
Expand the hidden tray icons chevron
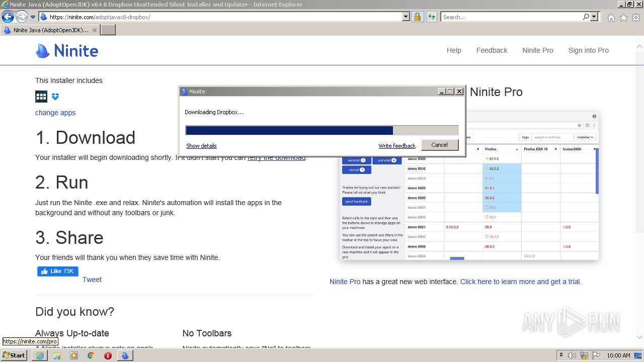click(561, 355)
